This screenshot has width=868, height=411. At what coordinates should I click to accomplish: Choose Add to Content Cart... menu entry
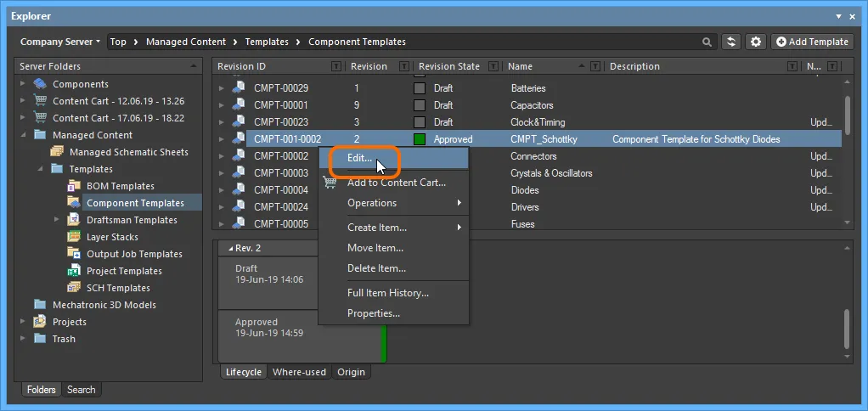pyautogui.click(x=393, y=183)
